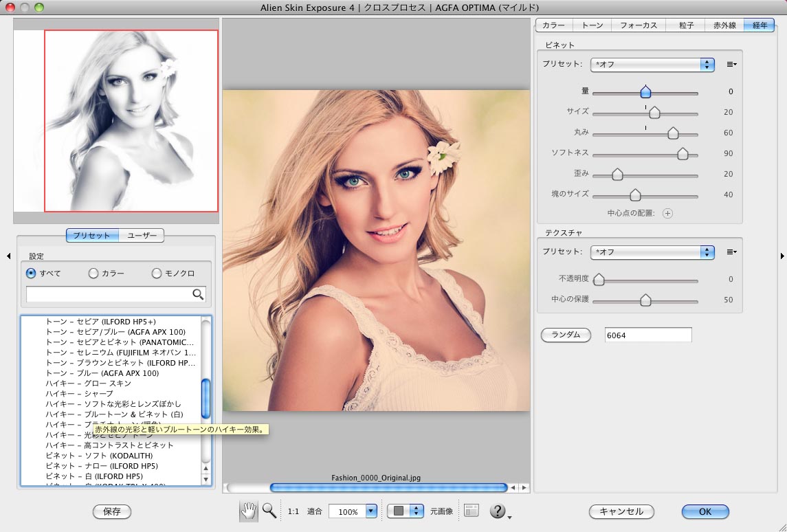Open the texture preset options menu icon
The height and width of the screenshot is (532, 787).
731,252
